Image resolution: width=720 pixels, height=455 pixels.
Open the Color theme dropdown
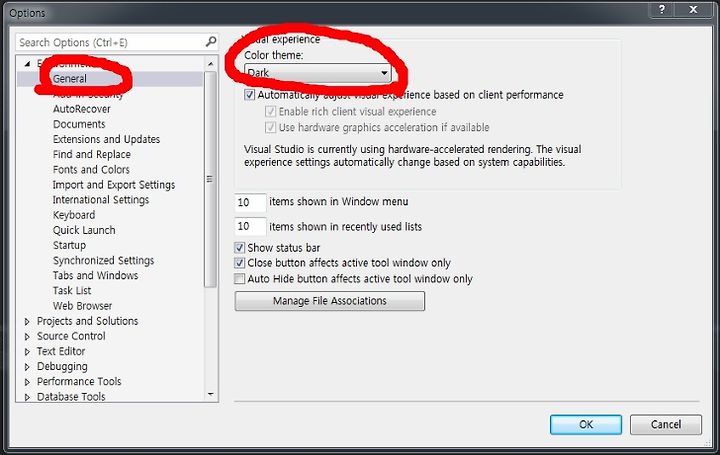tap(318, 73)
